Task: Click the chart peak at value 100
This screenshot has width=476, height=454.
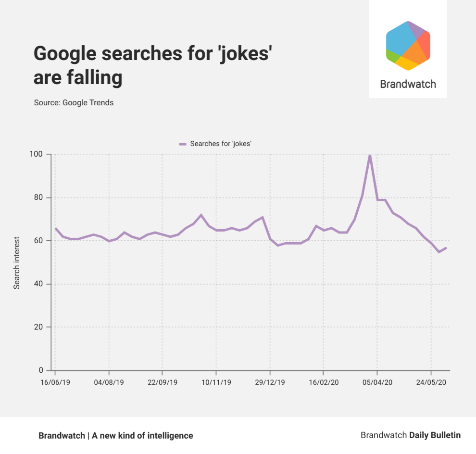Action: (x=369, y=155)
